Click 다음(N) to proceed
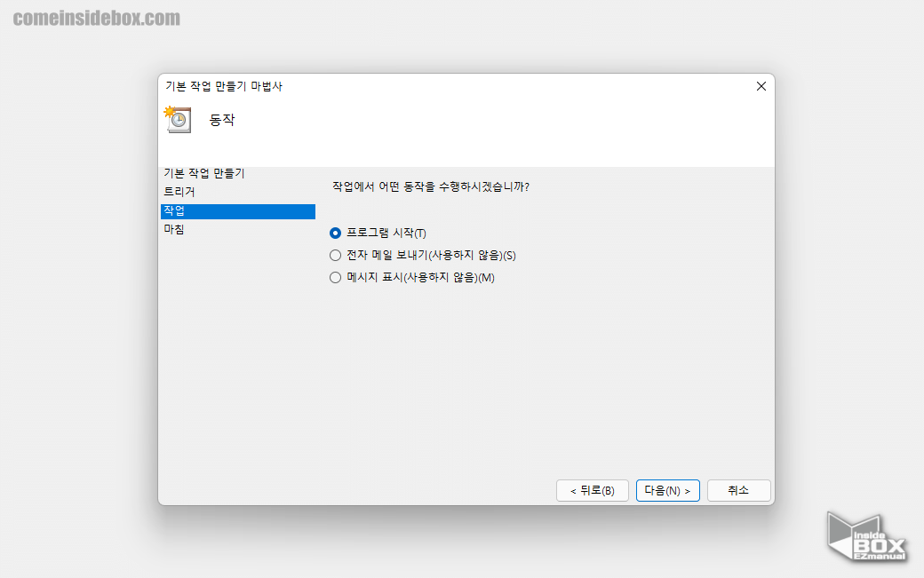 [x=667, y=490]
